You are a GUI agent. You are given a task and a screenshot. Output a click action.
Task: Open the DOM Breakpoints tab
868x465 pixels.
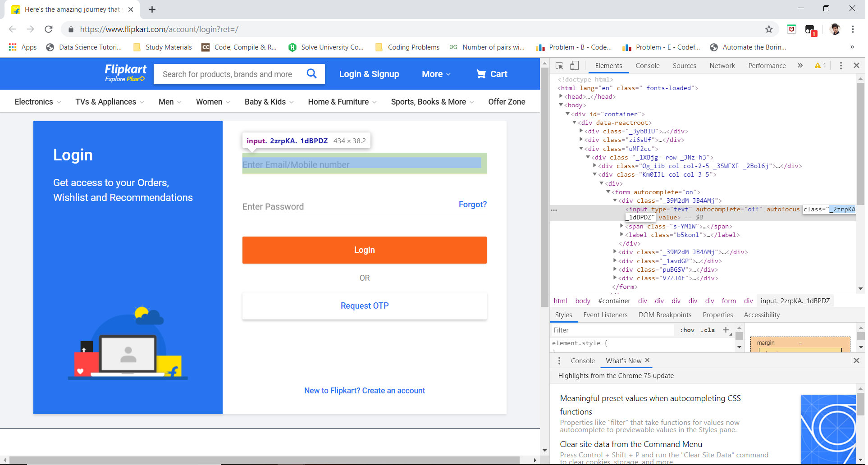pyautogui.click(x=665, y=315)
